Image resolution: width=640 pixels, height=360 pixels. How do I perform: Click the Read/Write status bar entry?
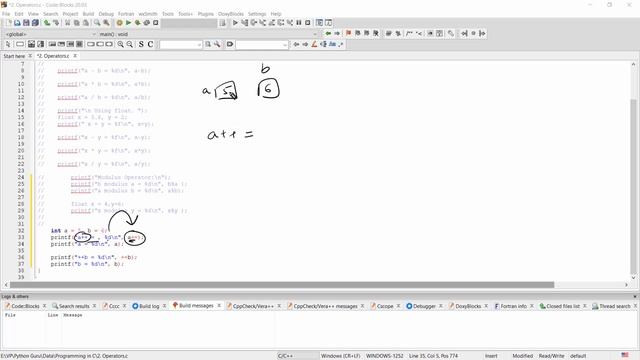pyautogui.click(x=551, y=356)
